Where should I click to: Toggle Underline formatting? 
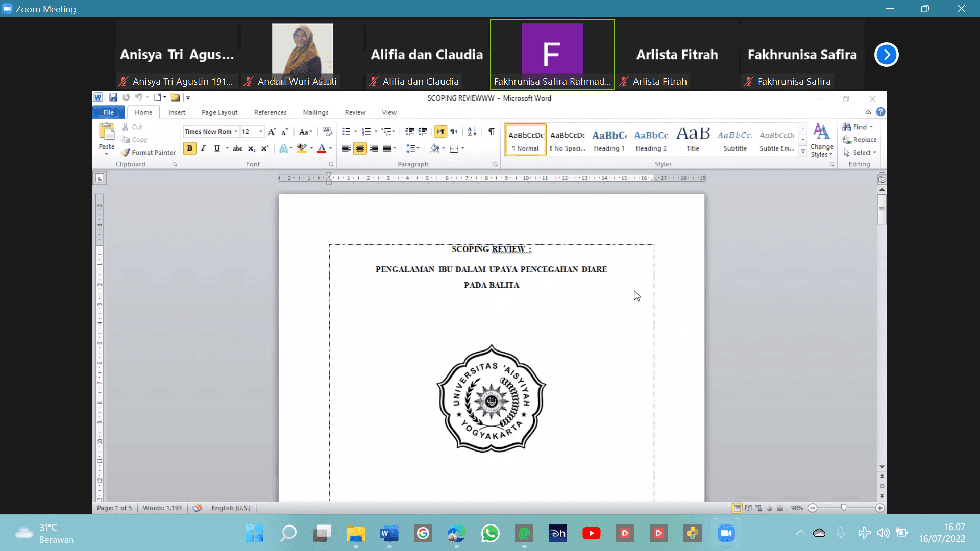point(217,148)
